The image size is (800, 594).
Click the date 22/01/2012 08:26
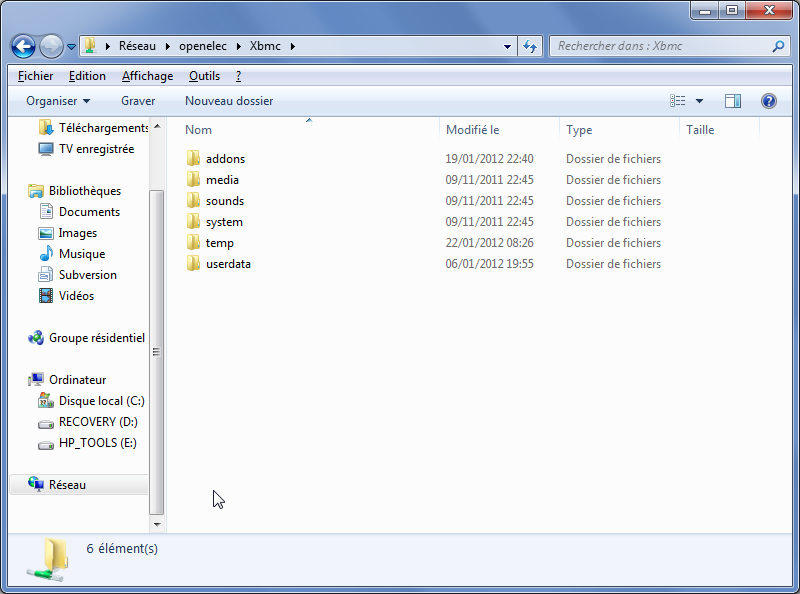point(489,242)
